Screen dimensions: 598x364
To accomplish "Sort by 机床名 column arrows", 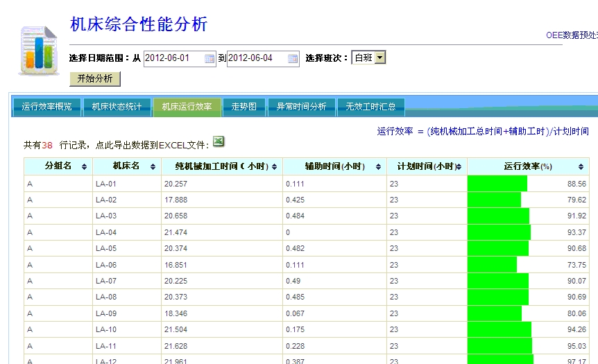I will coord(153,166).
